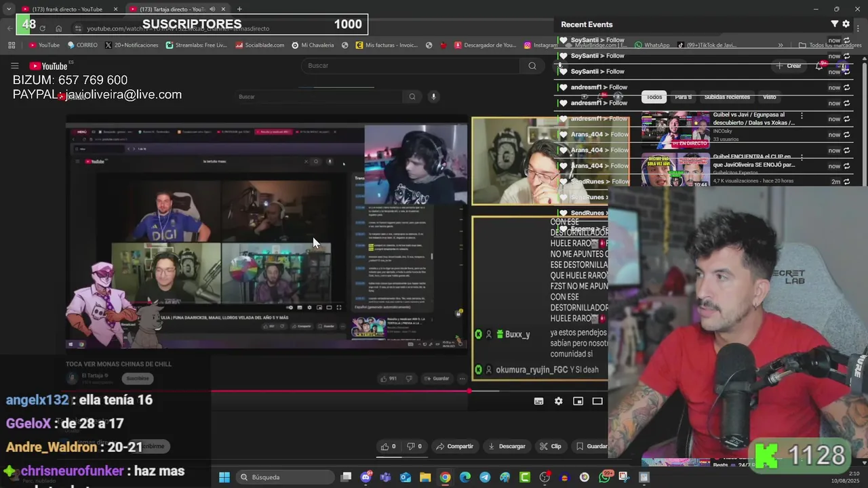Click Guardar on the embedded video
Image resolution: width=868 pixels, height=488 pixels.
coord(436,378)
